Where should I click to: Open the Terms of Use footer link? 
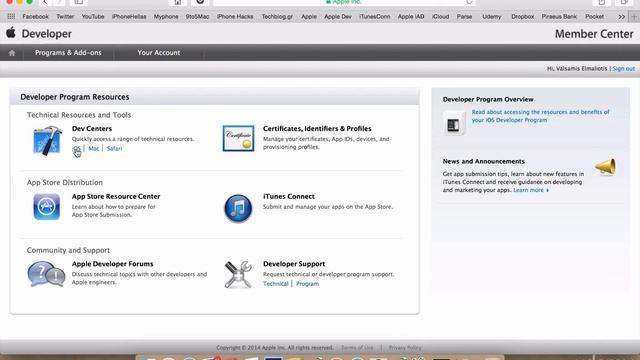(357, 348)
